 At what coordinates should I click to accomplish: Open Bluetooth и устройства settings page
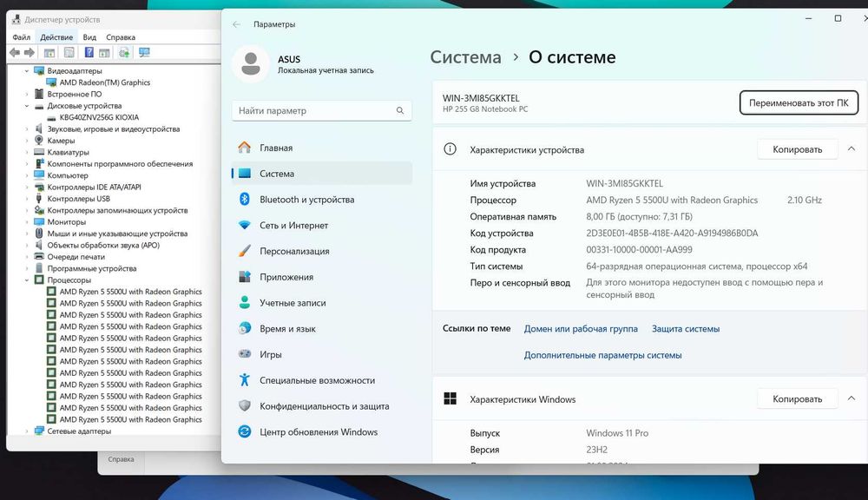click(322, 200)
